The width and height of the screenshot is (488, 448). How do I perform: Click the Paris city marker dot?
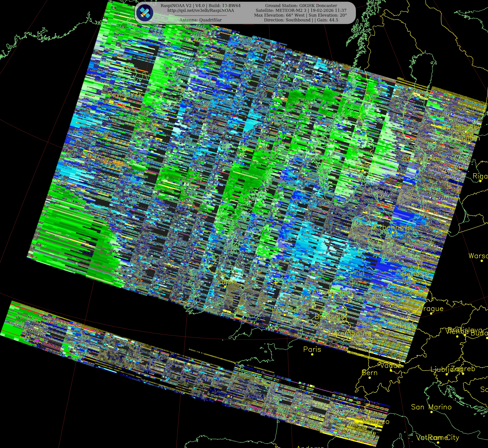[x=312, y=354]
